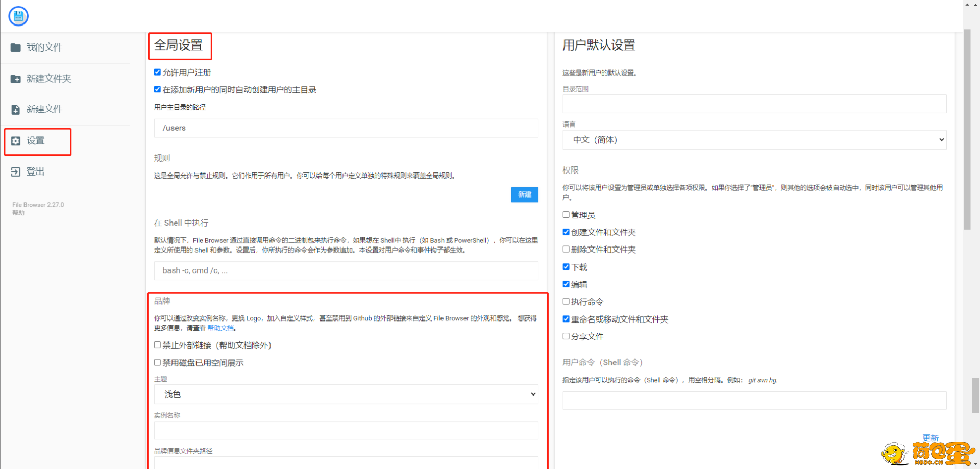Uncheck the 创建文件和文件夹 permission
This screenshot has width=980, height=469.
coord(566,232)
